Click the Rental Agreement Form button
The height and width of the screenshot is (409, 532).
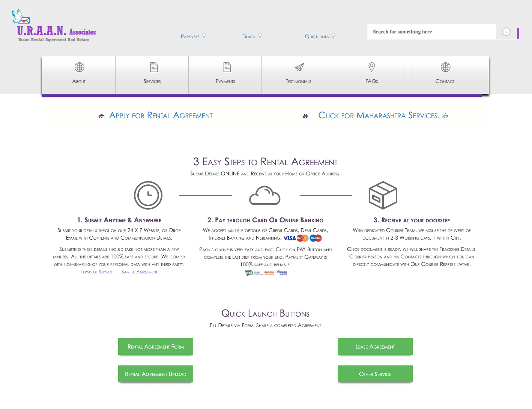156,347
